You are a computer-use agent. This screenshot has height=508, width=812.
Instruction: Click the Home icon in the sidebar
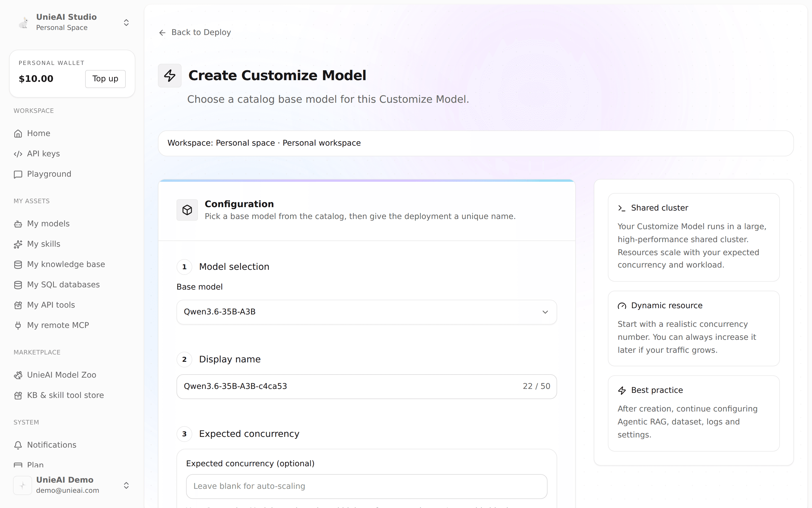click(x=18, y=133)
